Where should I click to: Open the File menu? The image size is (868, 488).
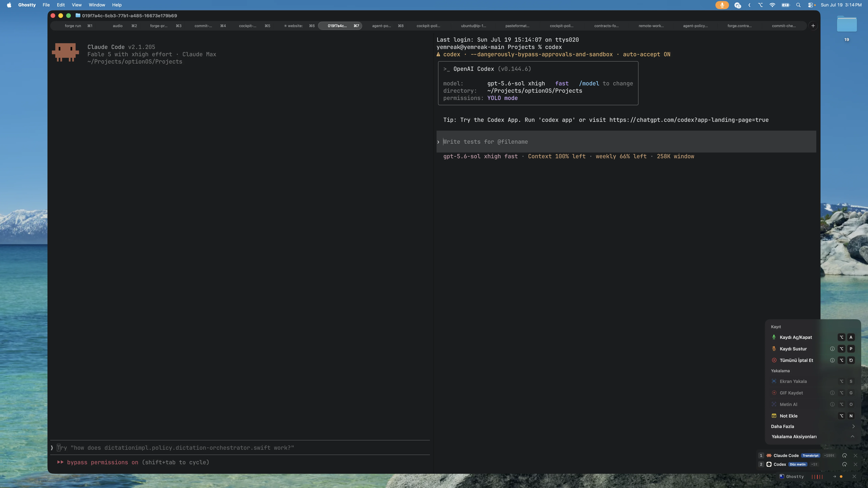[46, 5]
